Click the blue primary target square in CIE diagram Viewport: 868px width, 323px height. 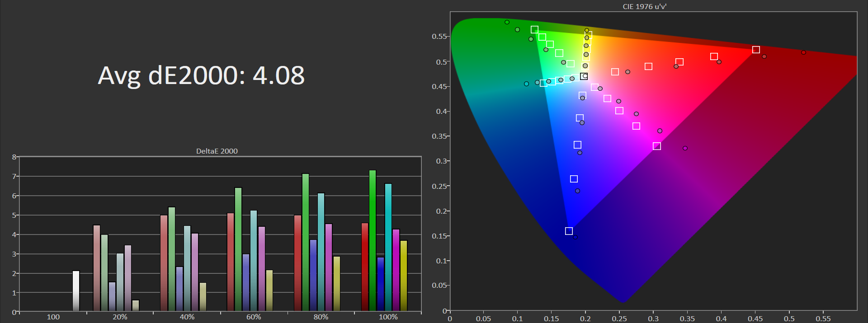569,231
